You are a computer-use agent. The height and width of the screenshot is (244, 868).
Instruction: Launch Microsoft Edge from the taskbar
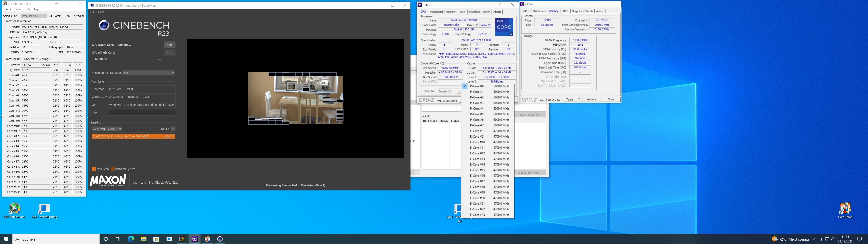pos(131,239)
